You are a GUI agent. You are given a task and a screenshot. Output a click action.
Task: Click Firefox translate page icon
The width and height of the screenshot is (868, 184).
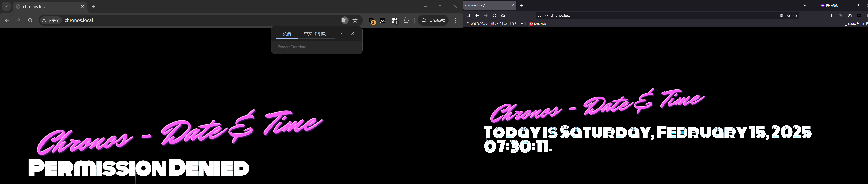[x=788, y=16]
